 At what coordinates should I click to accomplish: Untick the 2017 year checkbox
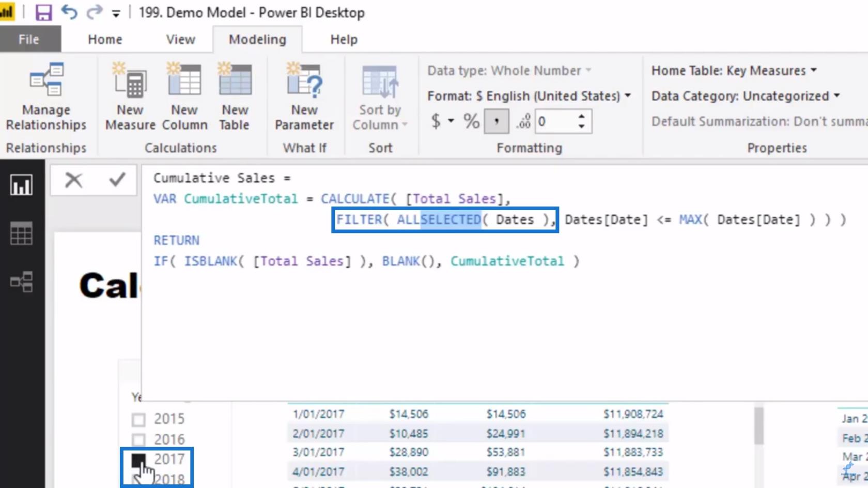pos(138,460)
